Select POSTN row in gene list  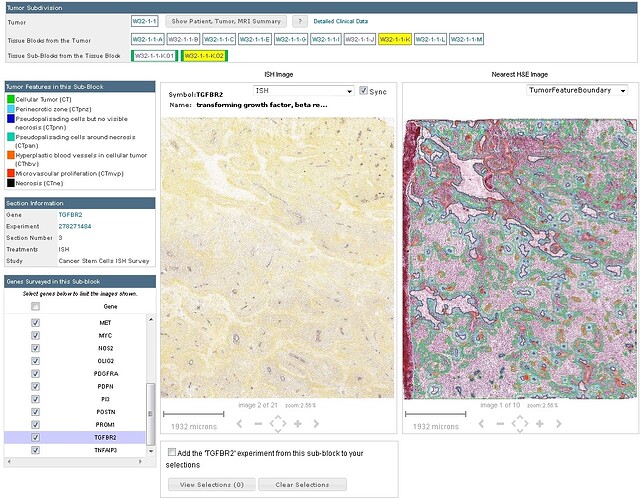[x=75, y=412]
